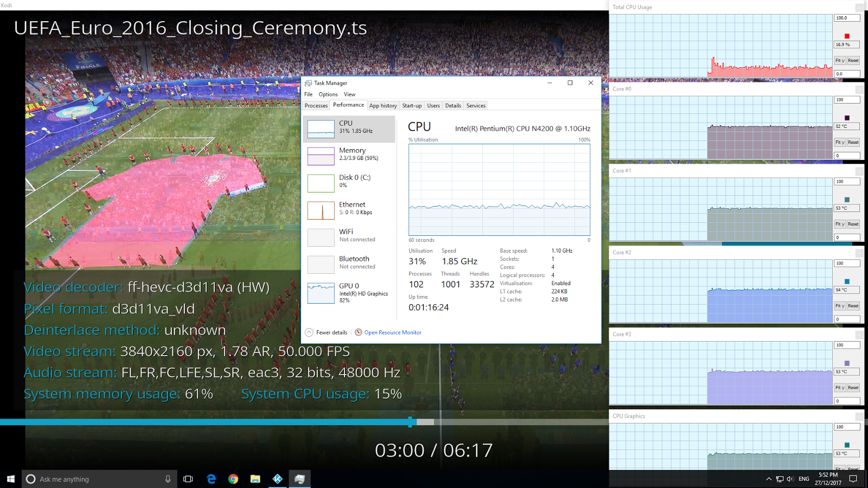The width and height of the screenshot is (868, 488).
Task: Click the Total CPU Usage max value field
Action: click(x=847, y=18)
